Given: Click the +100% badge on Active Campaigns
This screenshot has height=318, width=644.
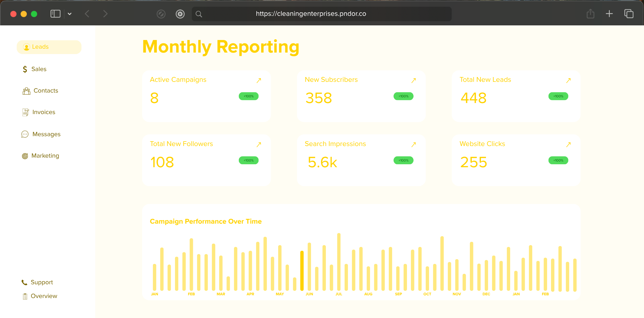Looking at the screenshot, I should (x=249, y=96).
